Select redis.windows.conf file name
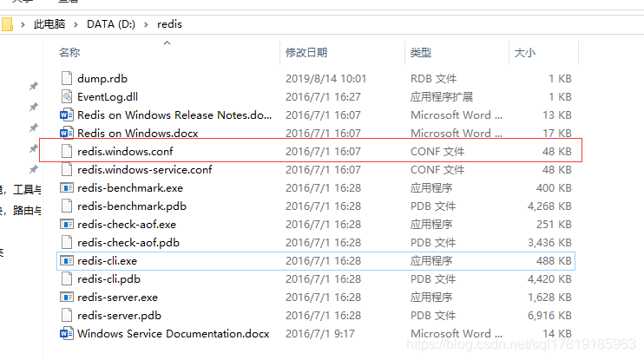This screenshot has height=360, width=644. tap(125, 151)
